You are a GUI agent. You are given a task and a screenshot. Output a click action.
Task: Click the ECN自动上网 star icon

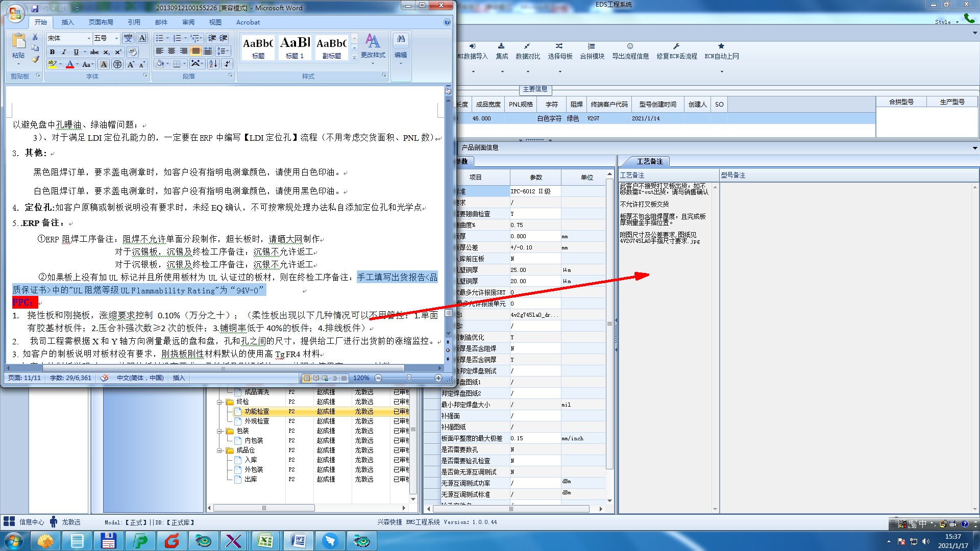click(721, 46)
